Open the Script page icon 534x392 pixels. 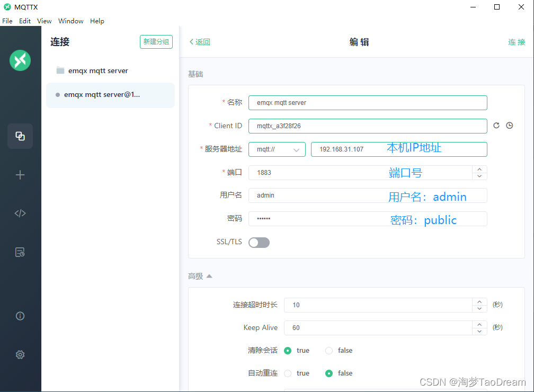20,213
